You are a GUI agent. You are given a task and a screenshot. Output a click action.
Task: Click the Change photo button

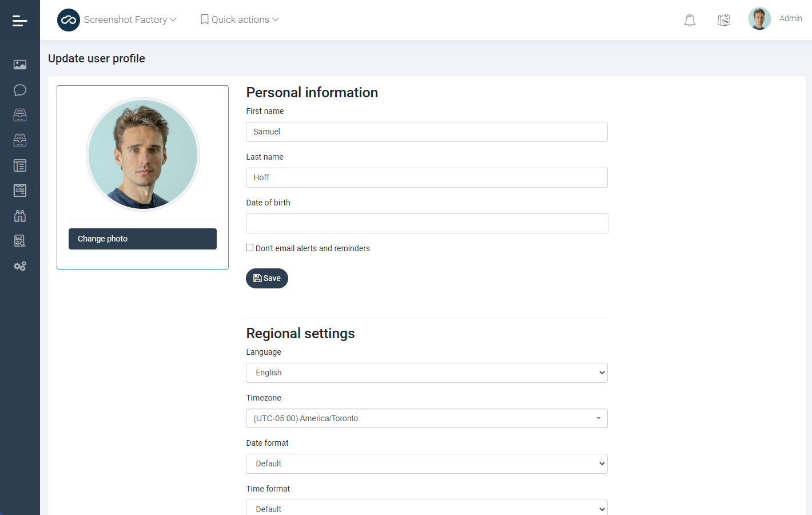coord(142,239)
